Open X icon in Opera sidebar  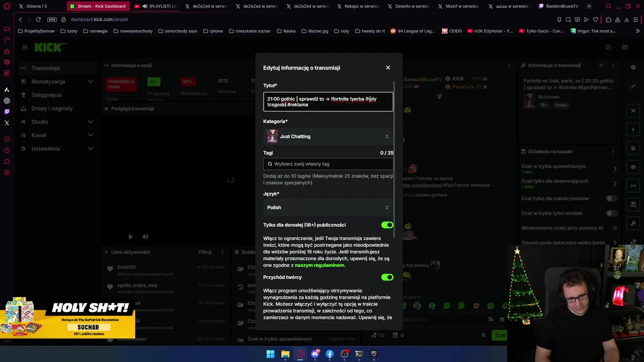tap(7, 123)
